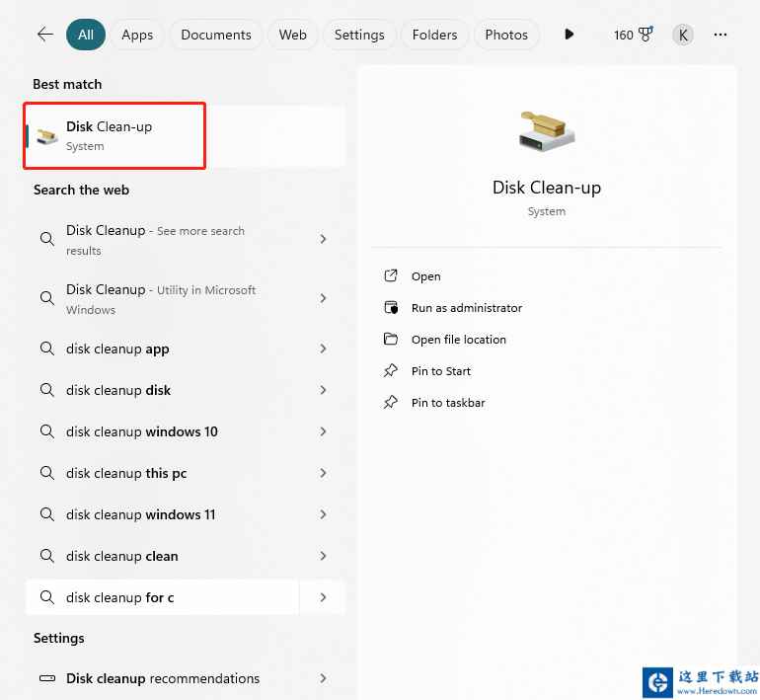Switch to the Photos filter tab
Viewport: 760px width, 700px height.
pos(506,35)
